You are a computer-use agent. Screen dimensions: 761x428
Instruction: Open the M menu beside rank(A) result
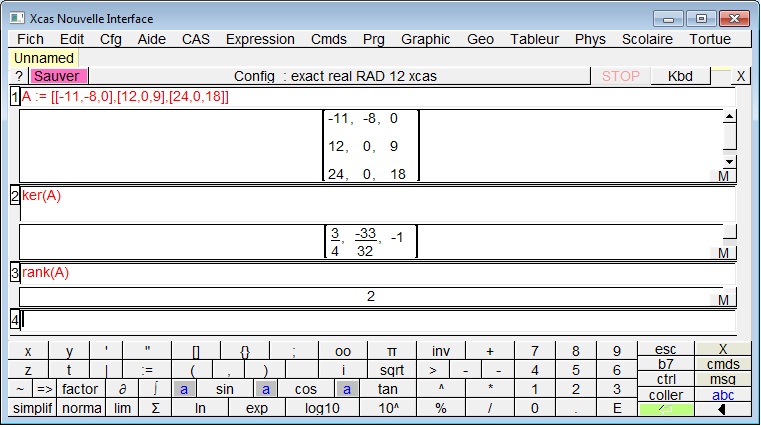(x=723, y=300)
